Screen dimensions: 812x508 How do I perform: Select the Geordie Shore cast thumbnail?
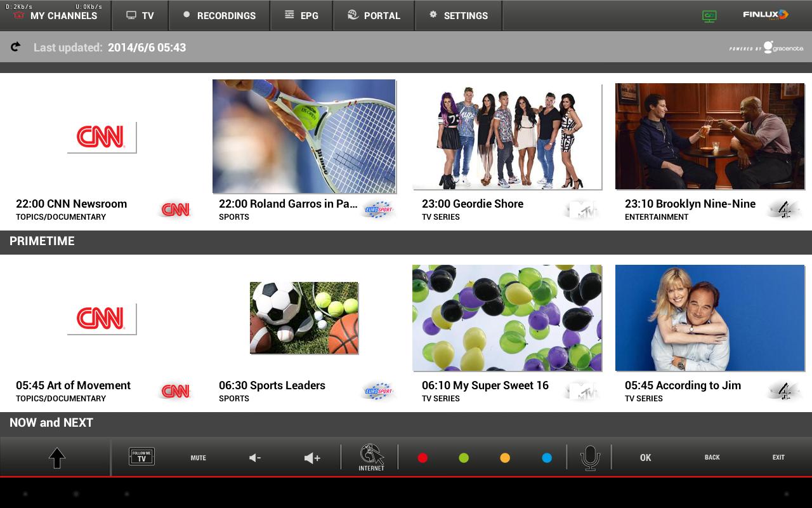coord(507,137)
